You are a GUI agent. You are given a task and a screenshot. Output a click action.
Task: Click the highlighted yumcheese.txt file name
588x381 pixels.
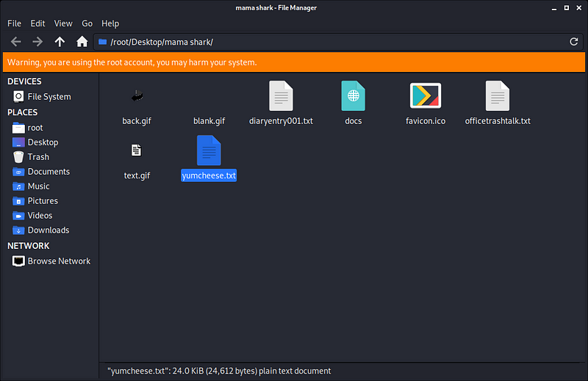pos(209,175)
